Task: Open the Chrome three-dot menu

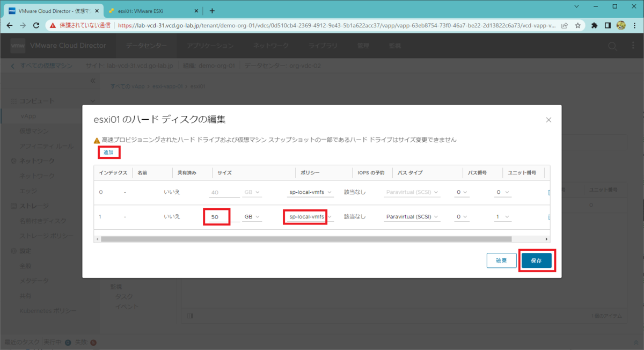Action: pos(634,25)
